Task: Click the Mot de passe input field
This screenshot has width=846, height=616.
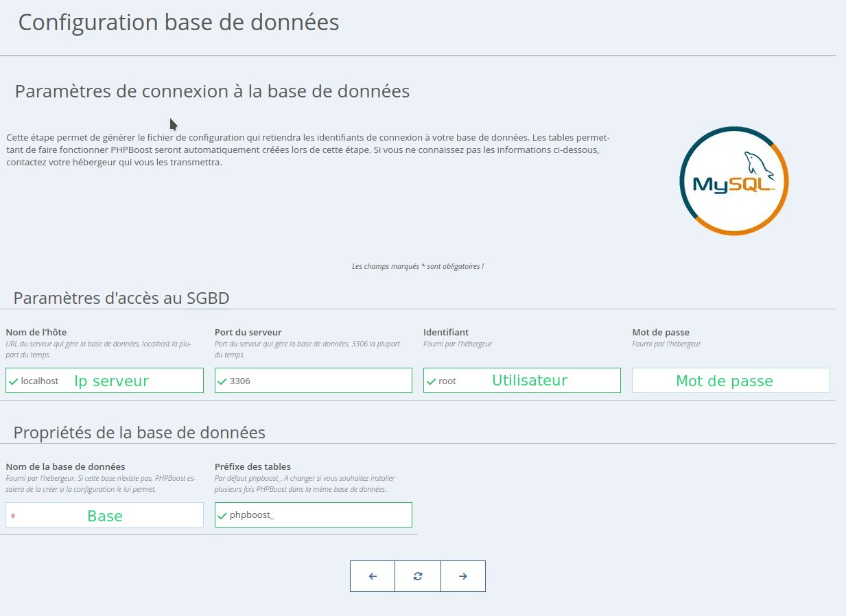Action: click(730, 380)
